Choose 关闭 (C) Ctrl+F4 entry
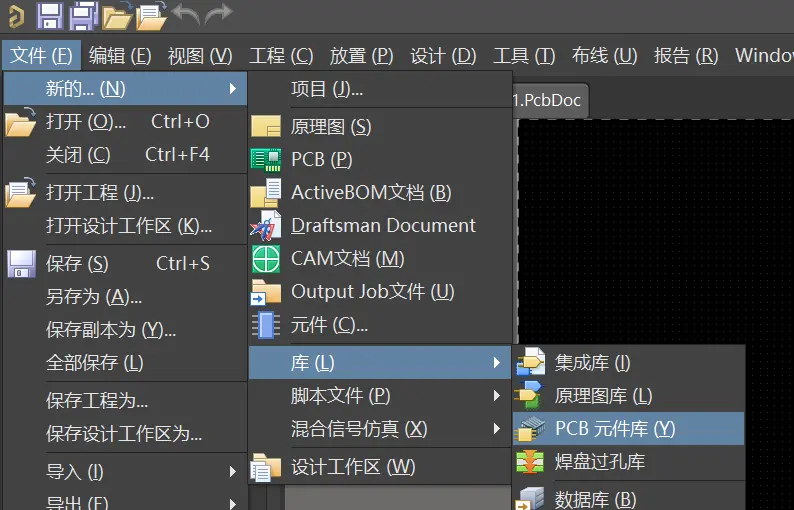The height and width of the screenshot is (510, 794). [125, 154]
